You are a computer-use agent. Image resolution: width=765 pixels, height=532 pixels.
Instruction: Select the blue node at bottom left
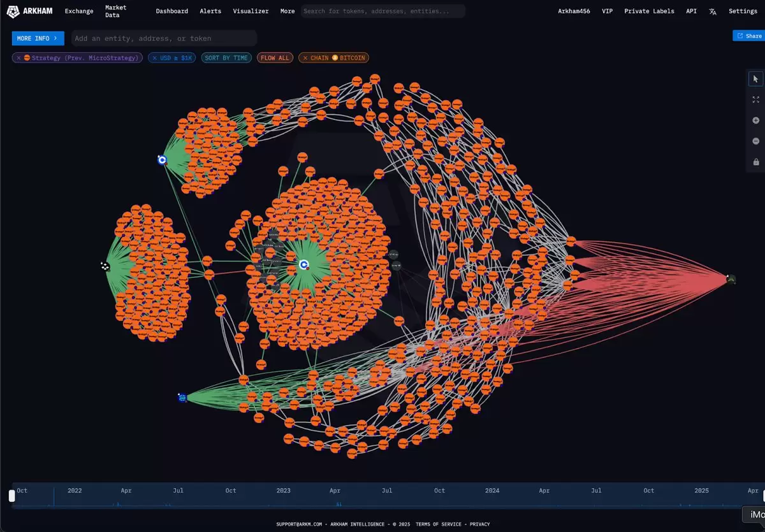[x=182, y=398]
